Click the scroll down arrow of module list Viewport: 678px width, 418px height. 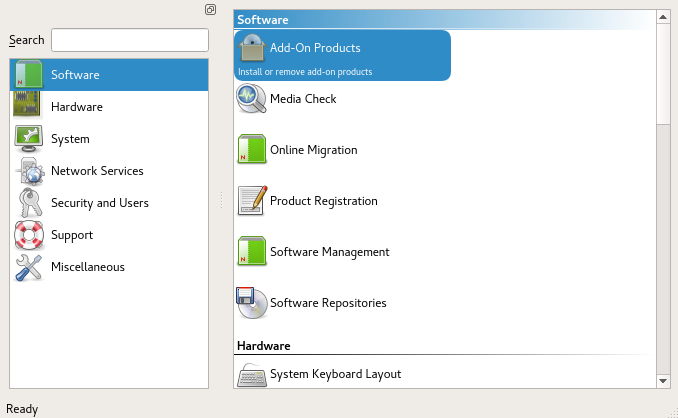663,381
